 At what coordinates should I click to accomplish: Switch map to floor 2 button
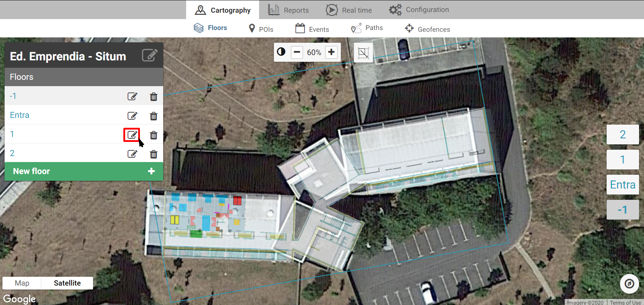(x=623, y=134)
